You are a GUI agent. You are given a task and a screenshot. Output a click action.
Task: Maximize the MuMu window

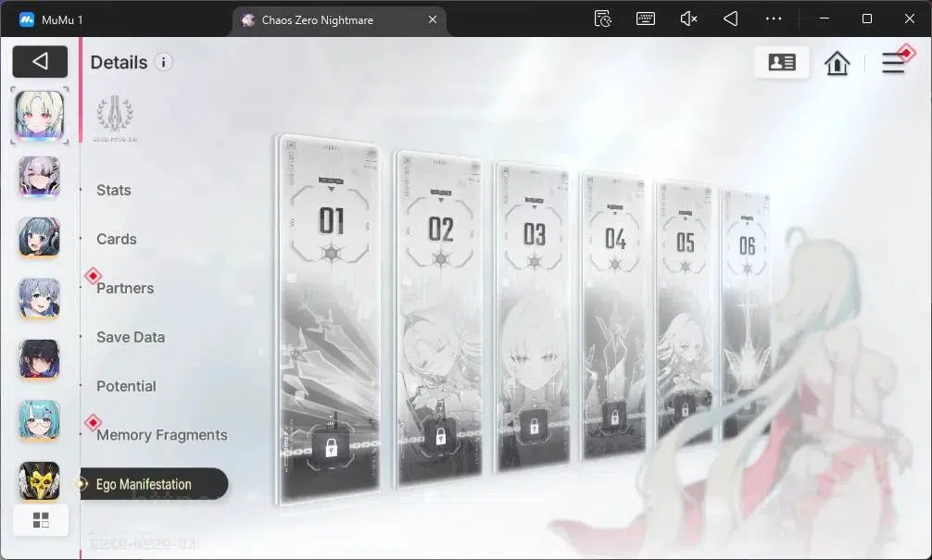point(866,19)
